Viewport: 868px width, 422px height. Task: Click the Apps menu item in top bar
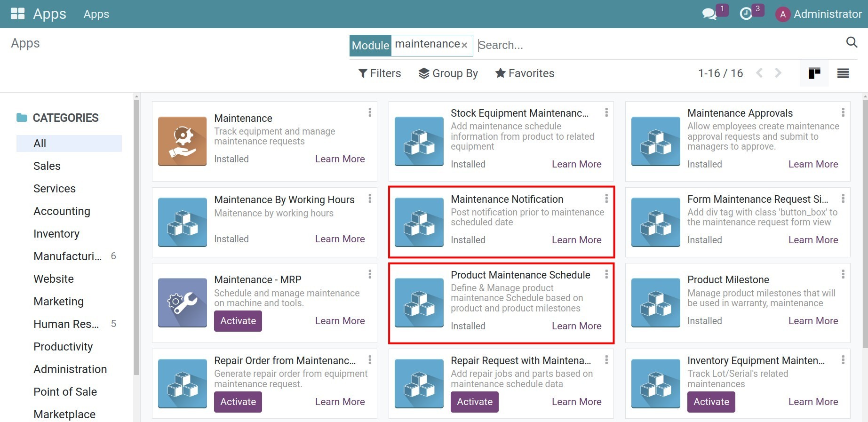[x=96, y=14]
